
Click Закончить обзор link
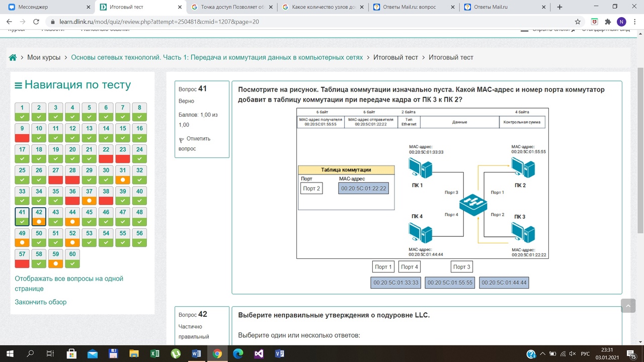(41, 302)
